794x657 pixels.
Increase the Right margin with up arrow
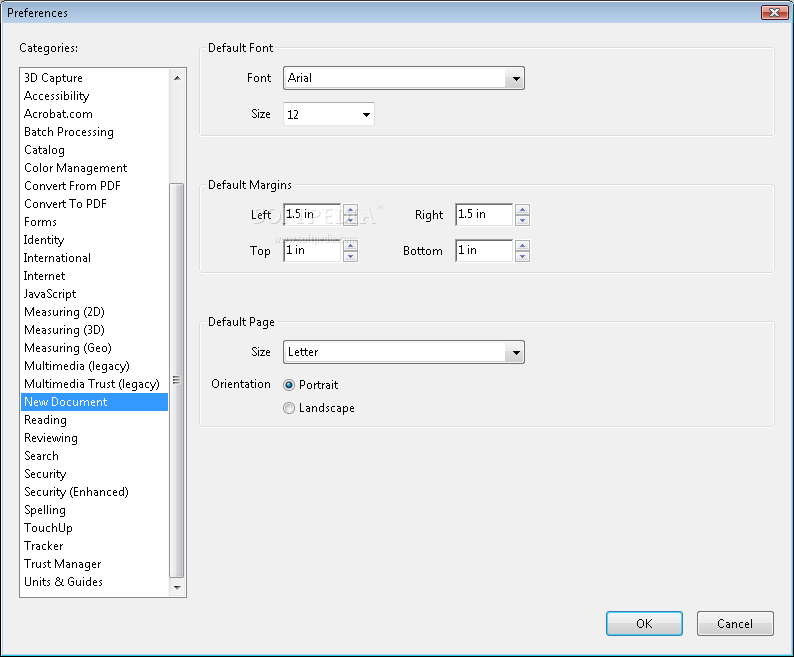click(523, 210)
